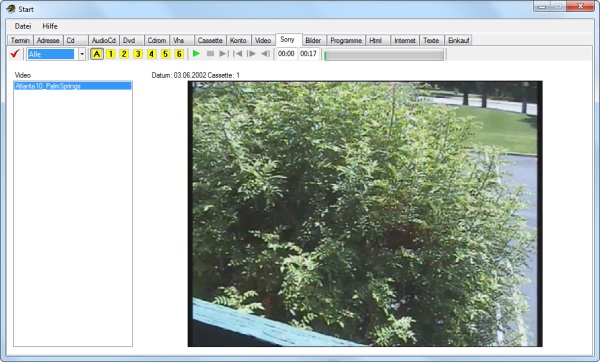
Task: Step backward one frame
Action: click(x=265, y=54)
